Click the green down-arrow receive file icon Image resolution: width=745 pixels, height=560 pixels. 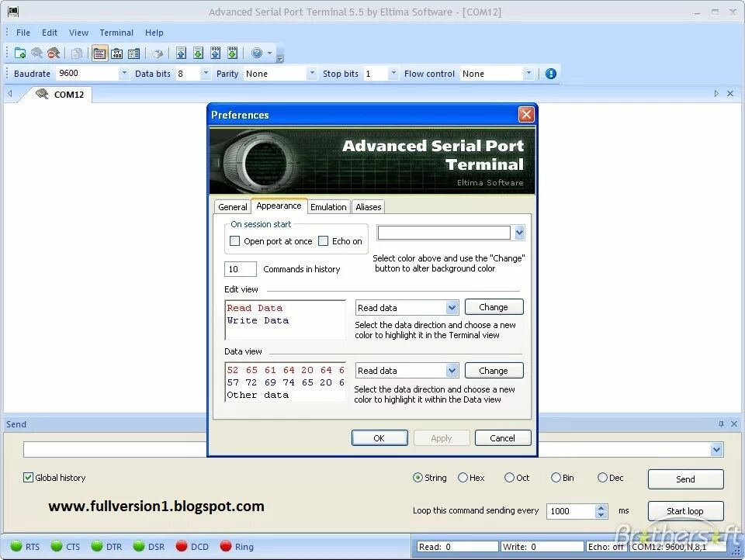198,53
